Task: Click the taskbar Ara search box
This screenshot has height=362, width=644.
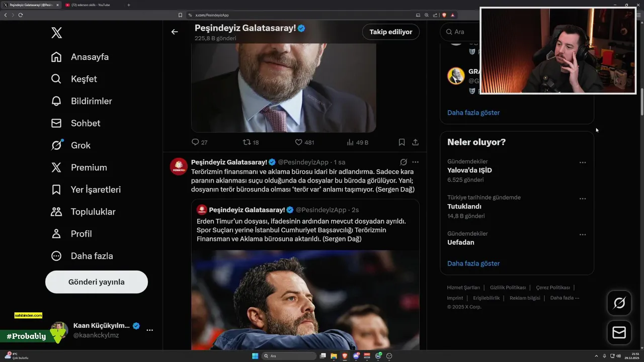Action: point(289,356)
